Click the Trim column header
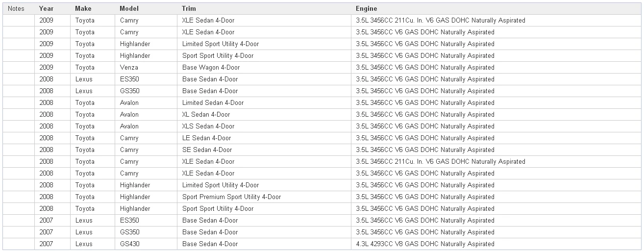Screen dimensions: 644x252 188,8
